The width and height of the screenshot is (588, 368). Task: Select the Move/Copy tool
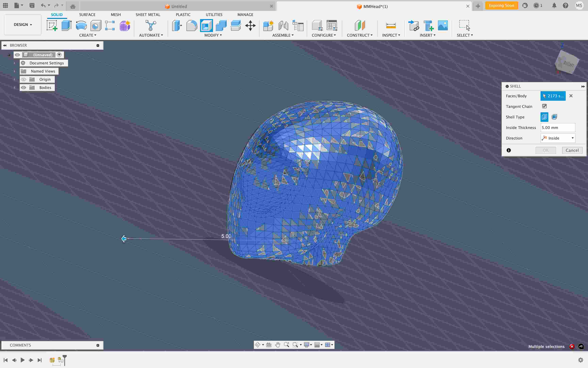tap(250, 26)
